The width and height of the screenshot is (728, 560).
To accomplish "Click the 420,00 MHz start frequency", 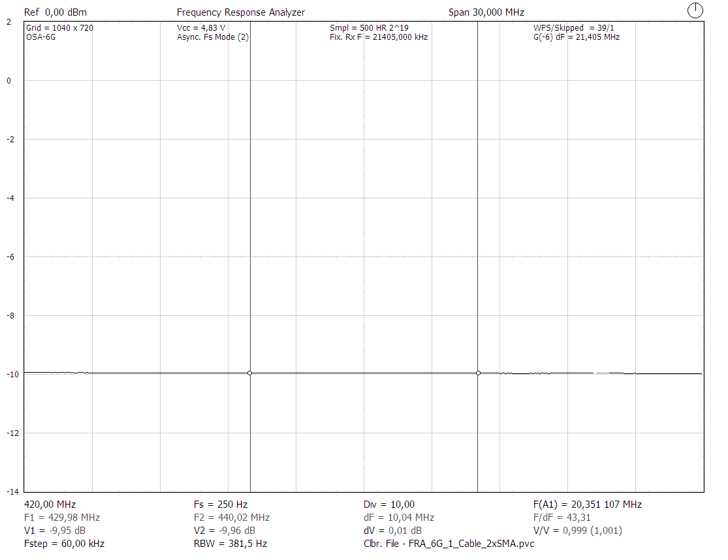I will [50, 505].
